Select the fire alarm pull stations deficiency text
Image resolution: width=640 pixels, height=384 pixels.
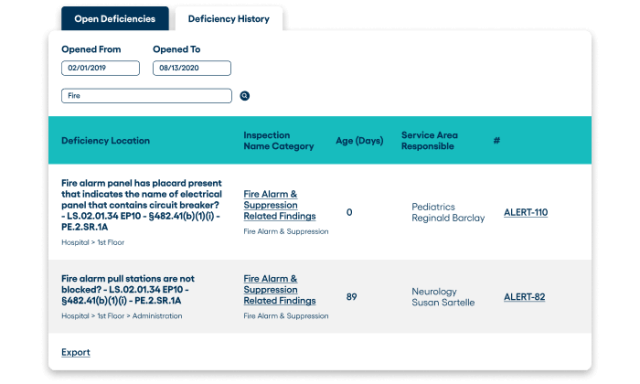pos(128,289)
